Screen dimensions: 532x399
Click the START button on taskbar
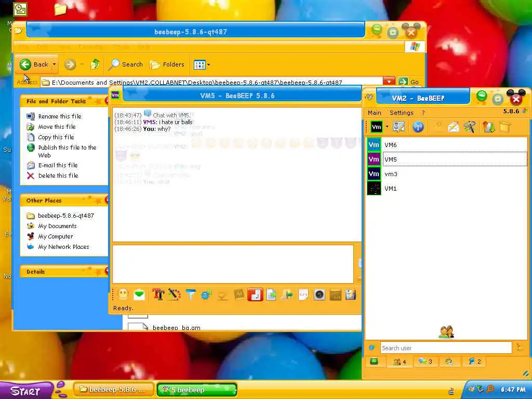point(26,391)
